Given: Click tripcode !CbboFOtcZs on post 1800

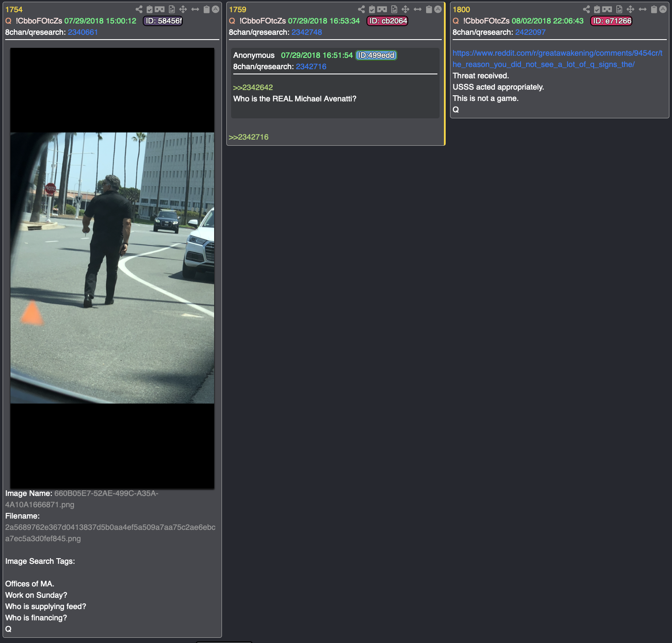Looking at the screenshot, I should click(x=486, y=21).
